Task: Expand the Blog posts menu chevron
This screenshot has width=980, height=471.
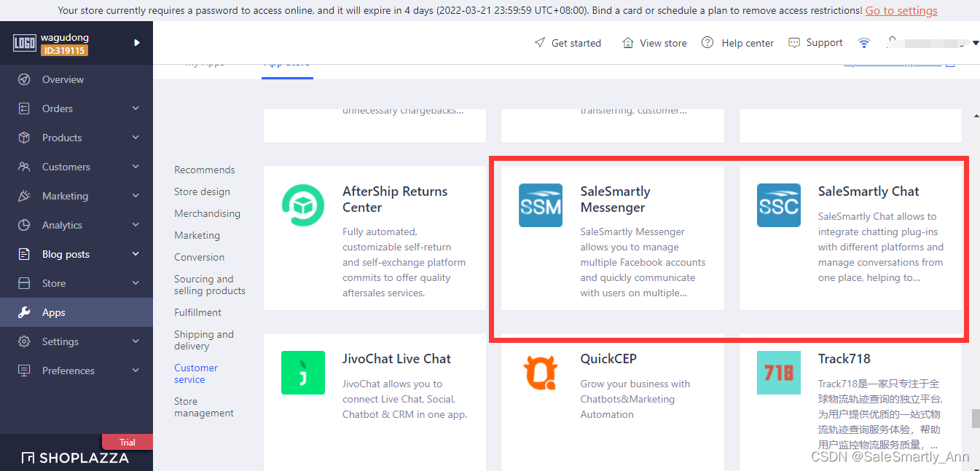Action: pyautogui.click(x=136, y=254)
